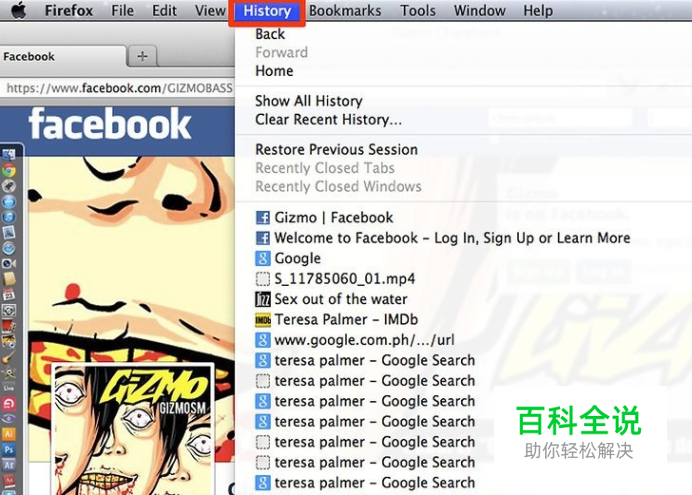692x495 pixels.
Task: Click the facebook logo on the page
Action: click(x=110, y=124)
